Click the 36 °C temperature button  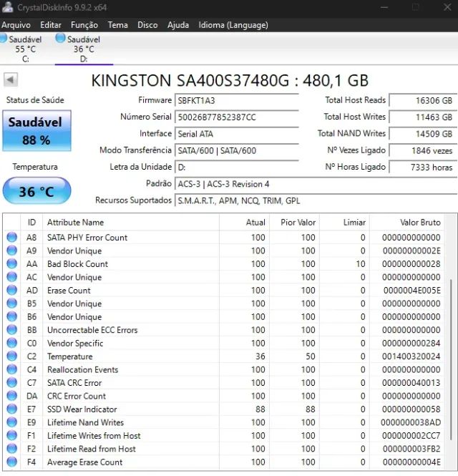click(x=36, y=191)
